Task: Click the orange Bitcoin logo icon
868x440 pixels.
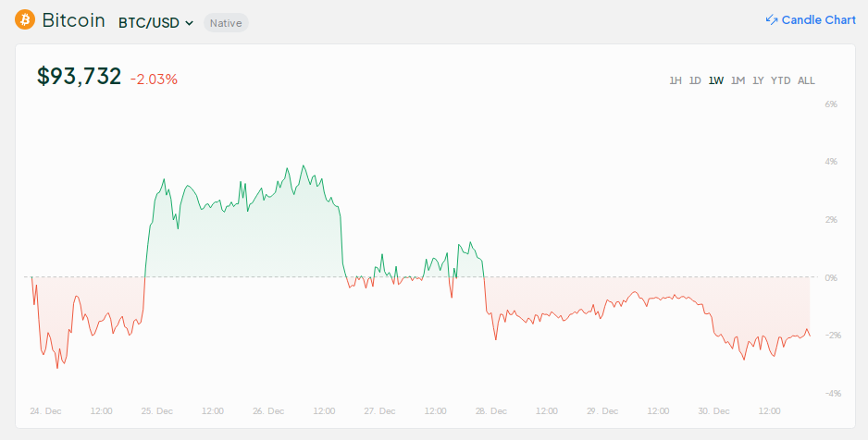Action: pyautogui.click(x=24, y=20)
